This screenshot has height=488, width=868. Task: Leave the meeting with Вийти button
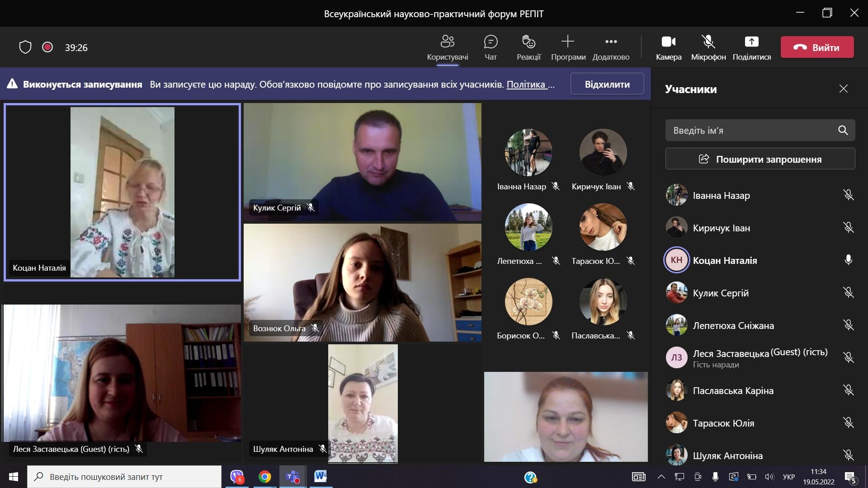coord(817,47)
